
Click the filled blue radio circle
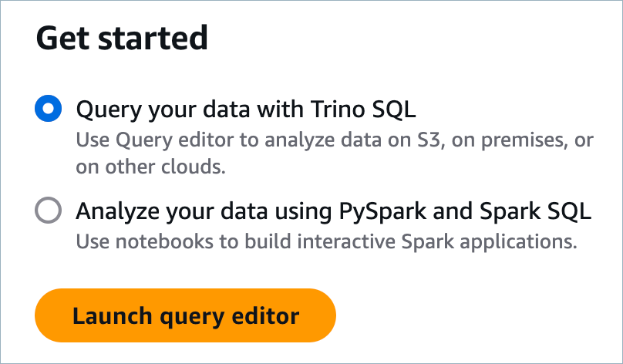point(49,110)
